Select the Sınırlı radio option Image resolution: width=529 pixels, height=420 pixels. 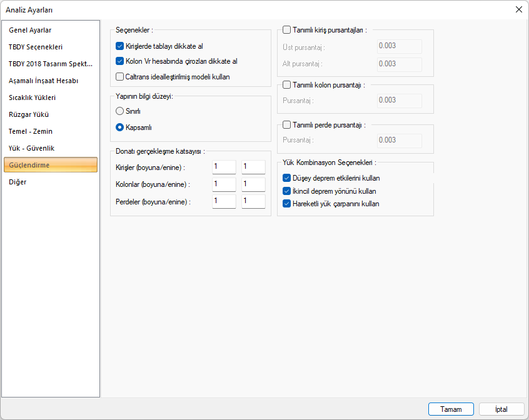point(120,111)
